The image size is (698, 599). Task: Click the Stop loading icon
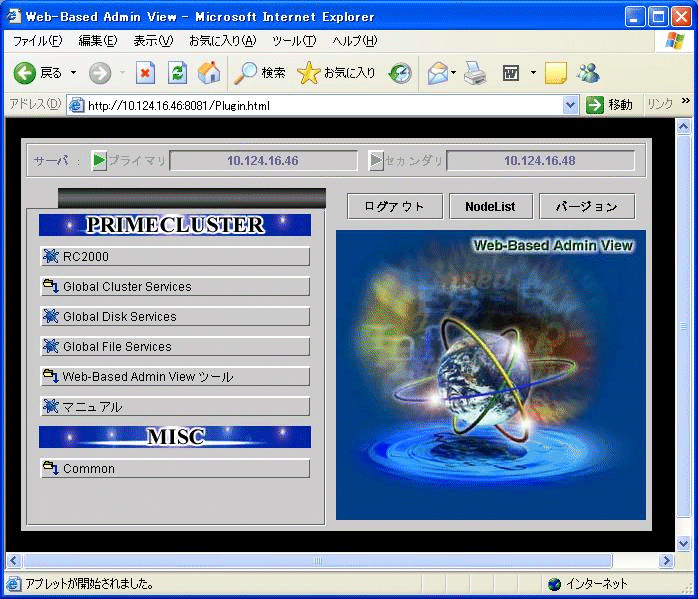coord(145,73)
